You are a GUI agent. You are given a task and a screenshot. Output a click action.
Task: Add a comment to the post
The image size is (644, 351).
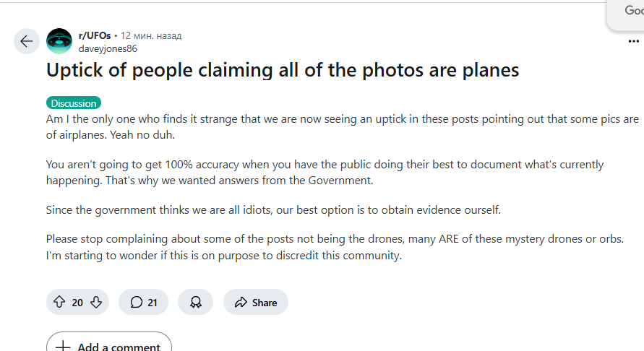coord(109,344)
